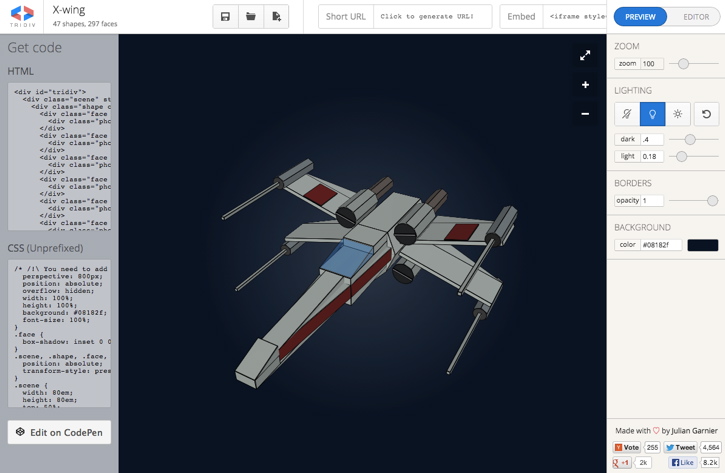This screenshot has height=473, width=725.
Task: Click to generate the short URL
Action: coord(432,17)
